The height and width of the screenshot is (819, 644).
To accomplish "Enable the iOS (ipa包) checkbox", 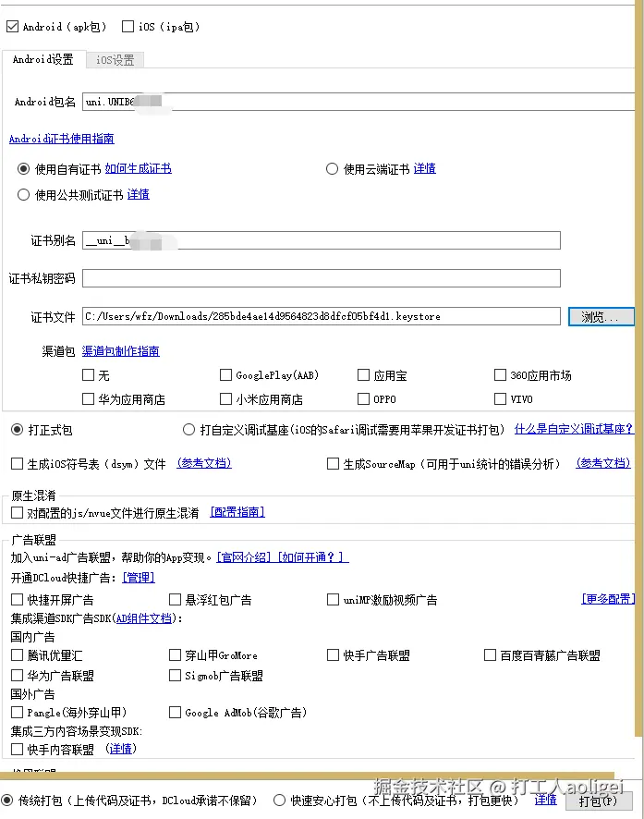I will [128, 27].
